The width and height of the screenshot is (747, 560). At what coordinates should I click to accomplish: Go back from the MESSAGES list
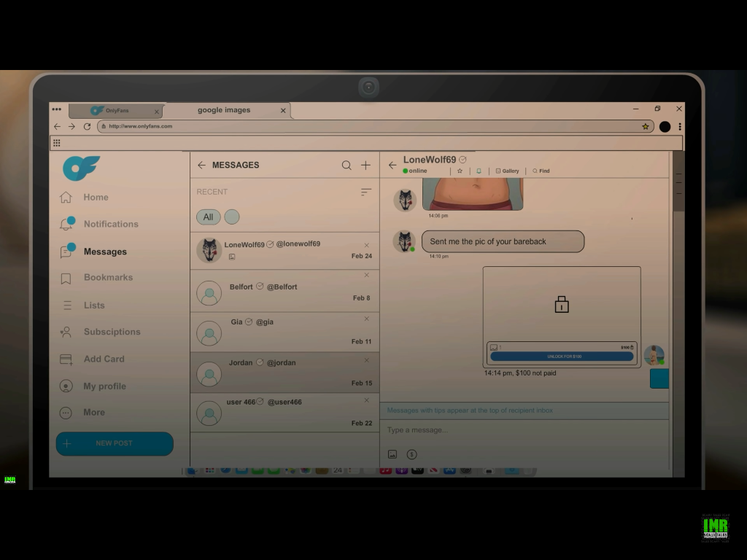pos(201,165)
